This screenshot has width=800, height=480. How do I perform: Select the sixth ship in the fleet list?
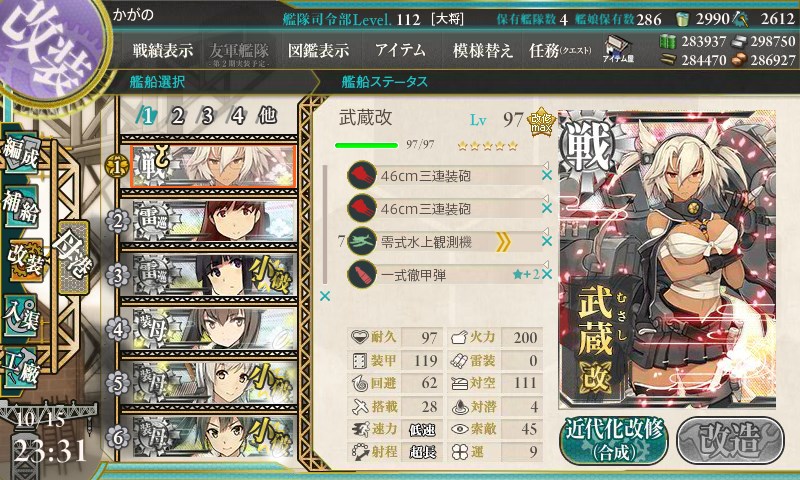(209, 437)
